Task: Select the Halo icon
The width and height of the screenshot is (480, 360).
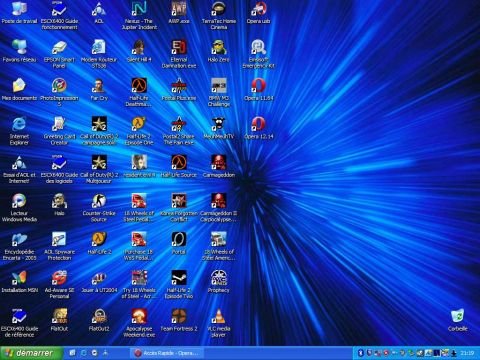Action: click(x=59, y=201)
